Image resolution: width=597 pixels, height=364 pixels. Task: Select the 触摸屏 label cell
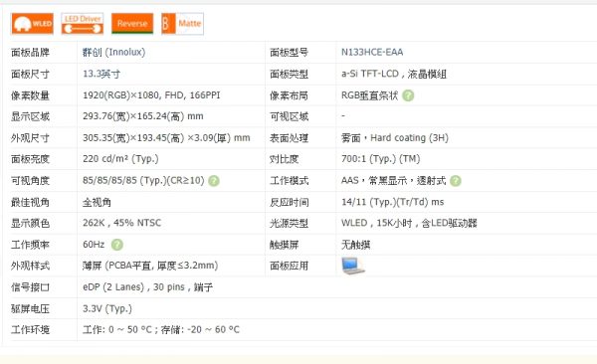[x=284, y=245]
